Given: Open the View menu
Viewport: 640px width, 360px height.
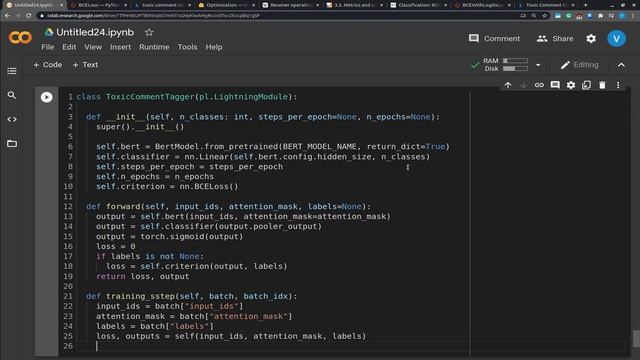Looking at the screenshot, I should pyautogui.click(x=93, y=47).
